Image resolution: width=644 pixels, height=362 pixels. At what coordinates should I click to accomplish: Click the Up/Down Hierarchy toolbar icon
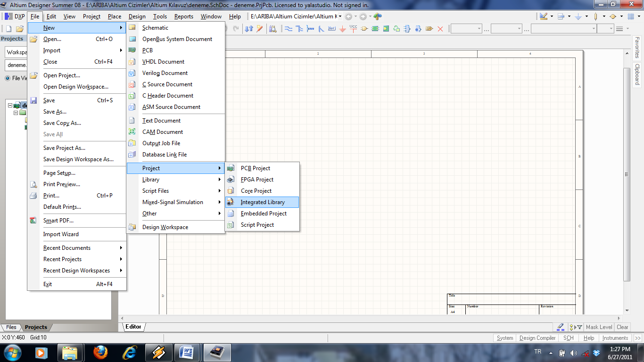(249, 29)
